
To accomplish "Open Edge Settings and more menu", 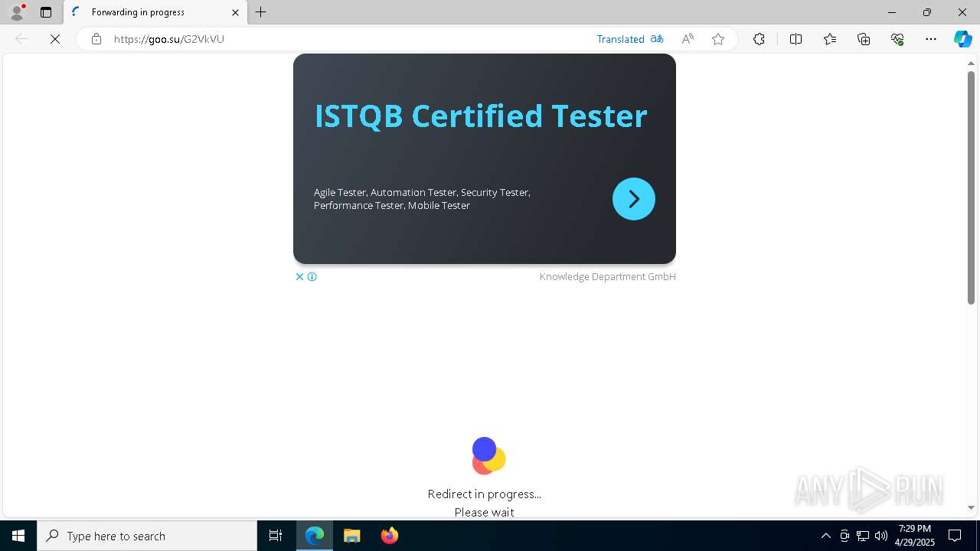I will pyautogui.click(x=931, y=39).
